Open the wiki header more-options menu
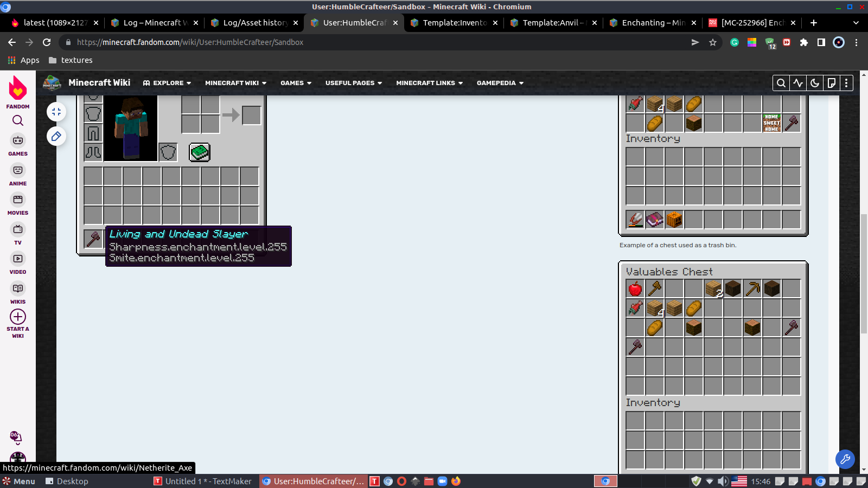The height and width of the screenshot is (488, 868). point(846,83)
